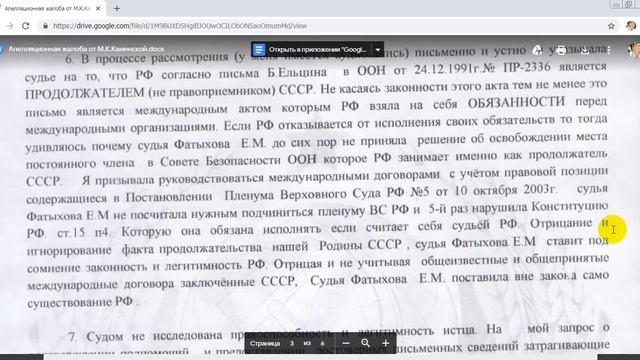The height and width of the screenshot is (360, 640).
Task: Edit the current page number 3
Action: pos(292,343)
